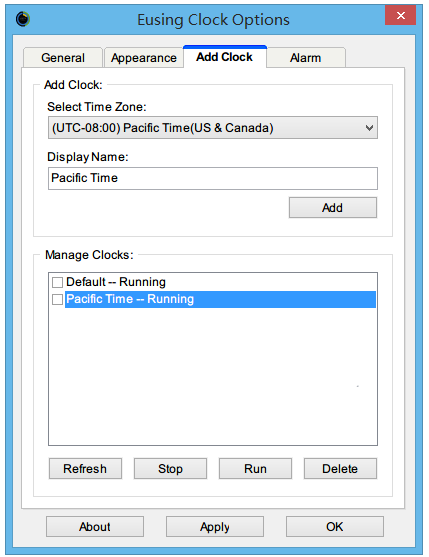Open the Appearance tab
The image size is (429, 557).
[x=143, y=58]
